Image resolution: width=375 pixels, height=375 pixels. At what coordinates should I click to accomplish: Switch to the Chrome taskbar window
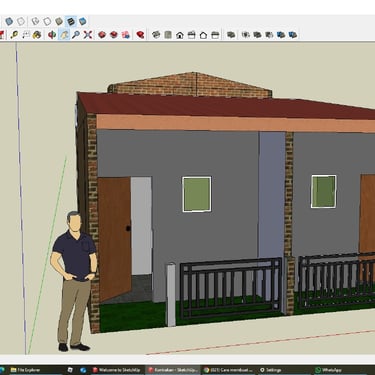[x=229, y=370]
